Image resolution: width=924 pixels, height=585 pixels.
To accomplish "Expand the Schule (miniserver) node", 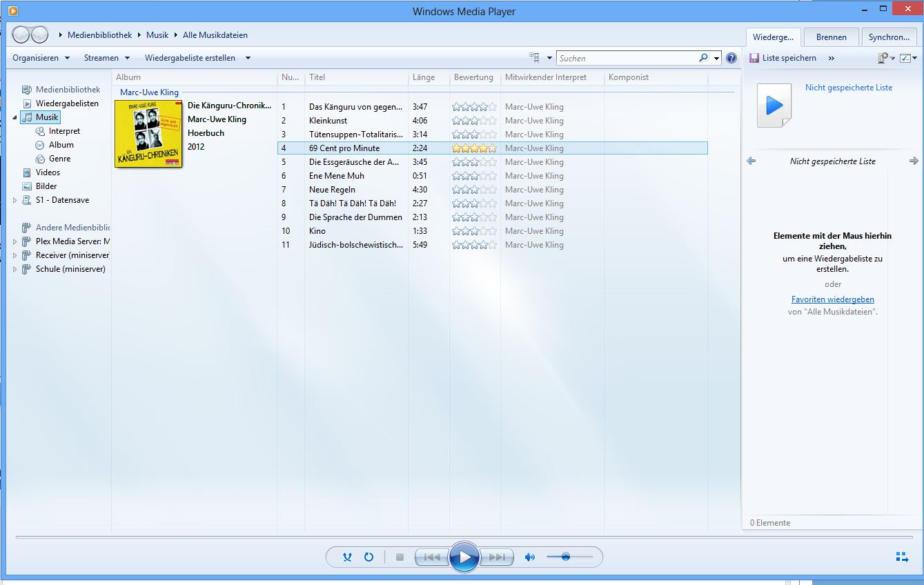I will [14, 269].
